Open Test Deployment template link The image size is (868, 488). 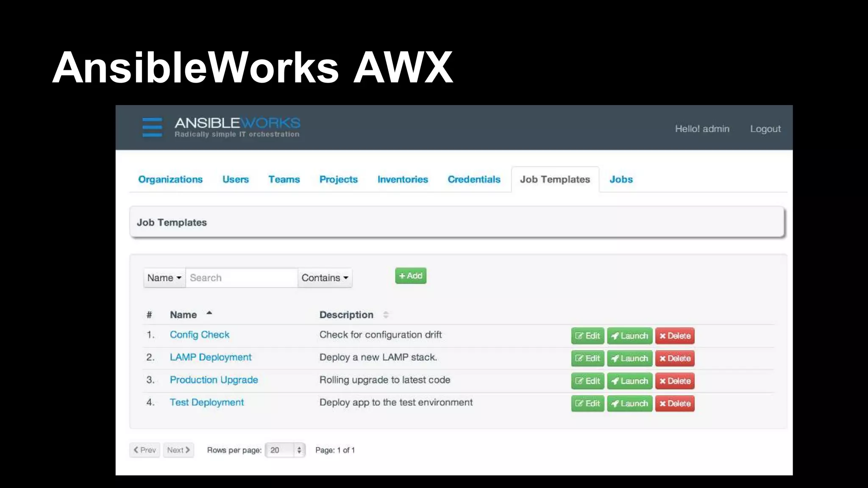click(207, 402)
